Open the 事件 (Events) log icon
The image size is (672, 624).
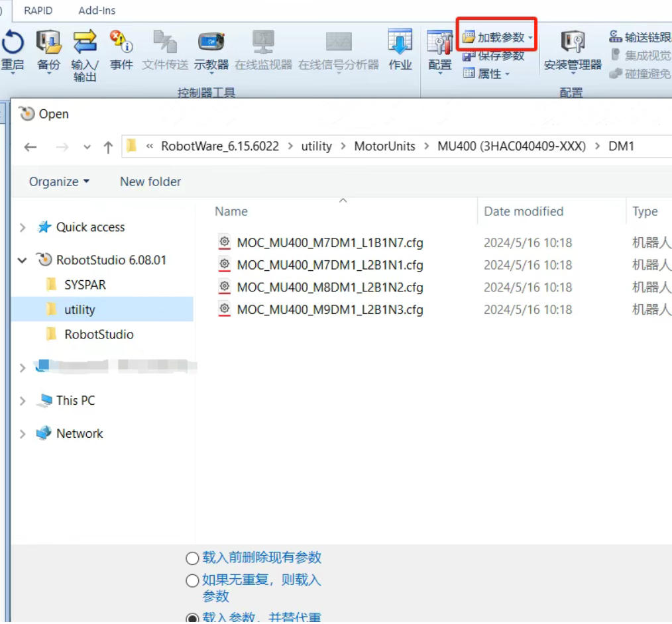[121, 43]
